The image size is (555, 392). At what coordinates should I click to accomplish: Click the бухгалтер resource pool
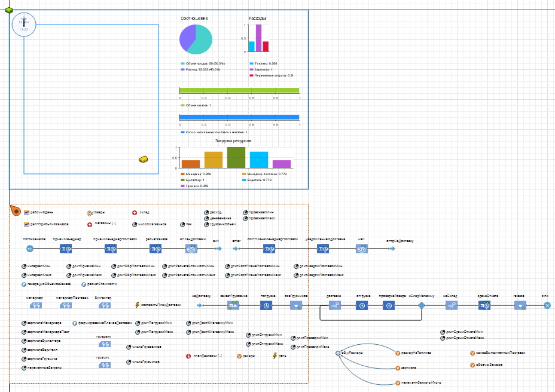pos(105,305)
